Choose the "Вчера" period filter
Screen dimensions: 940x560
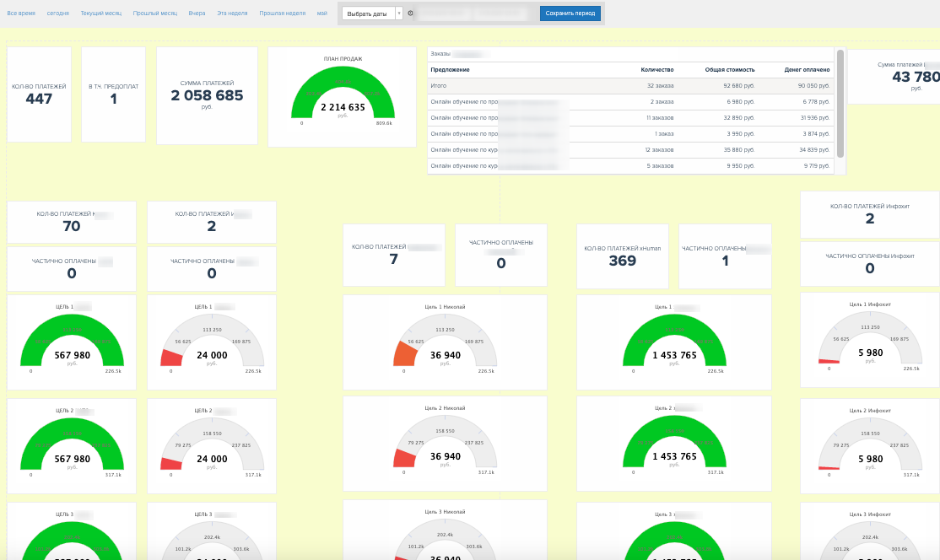pyautogui.click(x=197, y=13)
